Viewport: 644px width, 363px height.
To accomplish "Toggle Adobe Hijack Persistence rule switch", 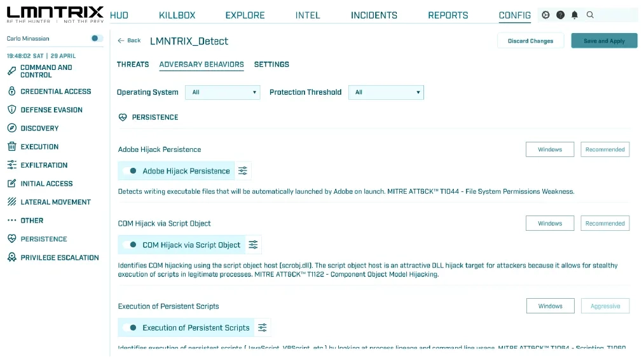I will click(130, 171).
